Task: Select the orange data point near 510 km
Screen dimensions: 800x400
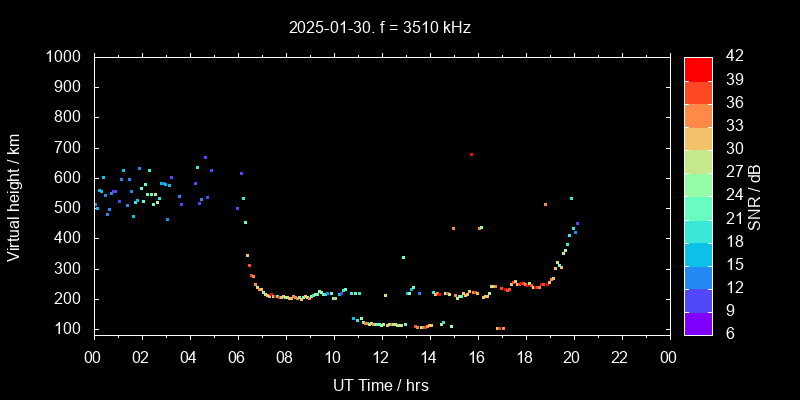Action: 545,204
